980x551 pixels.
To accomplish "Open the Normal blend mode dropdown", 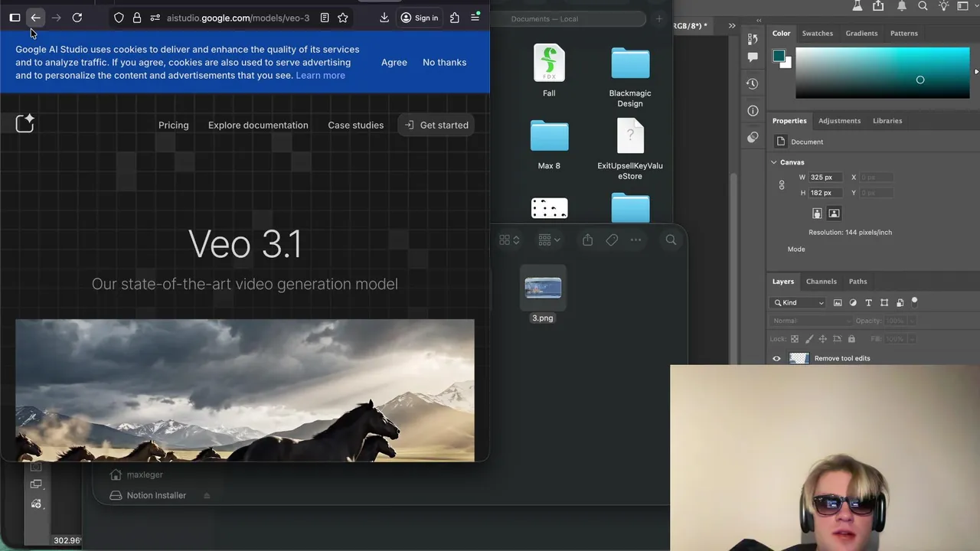I will [810, 321].
